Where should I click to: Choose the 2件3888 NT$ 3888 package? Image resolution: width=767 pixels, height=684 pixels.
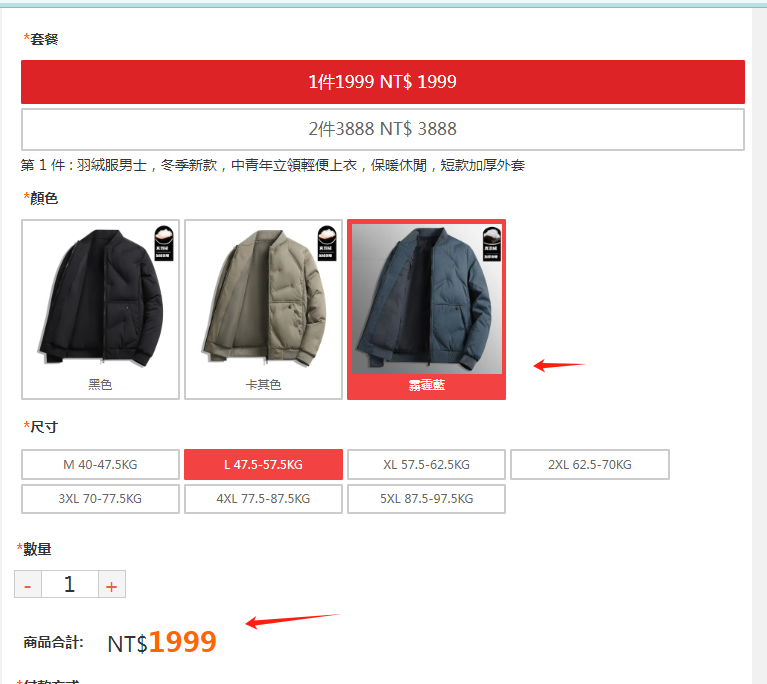tap(383, 129)
